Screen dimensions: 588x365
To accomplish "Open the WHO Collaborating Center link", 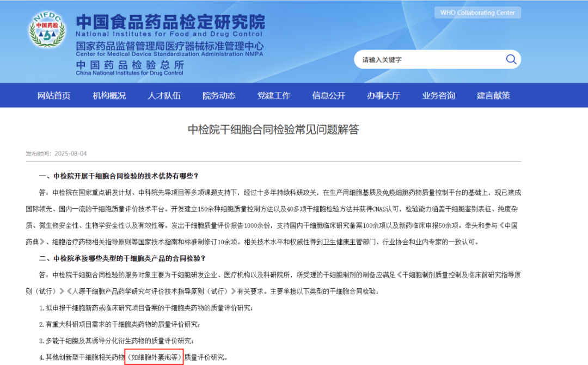I will (477, 13).
